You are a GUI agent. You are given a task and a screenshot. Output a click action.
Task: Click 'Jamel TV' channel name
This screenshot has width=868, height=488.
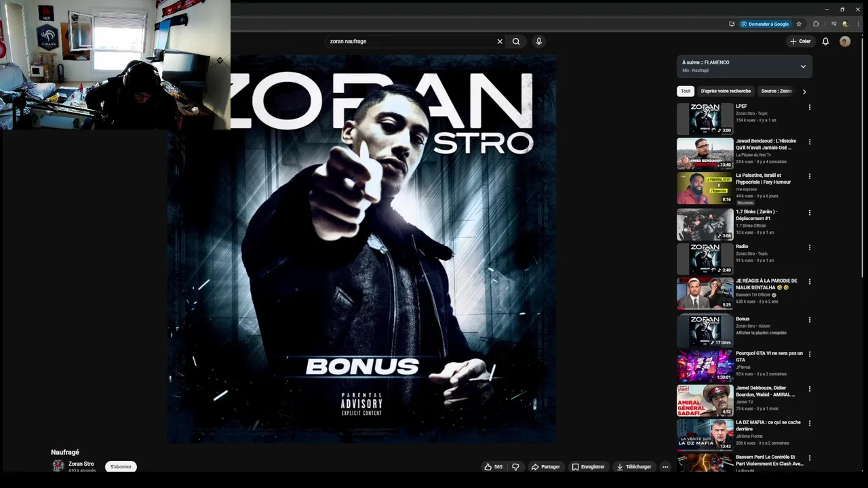pyautogui.click(x=745, y=402)
